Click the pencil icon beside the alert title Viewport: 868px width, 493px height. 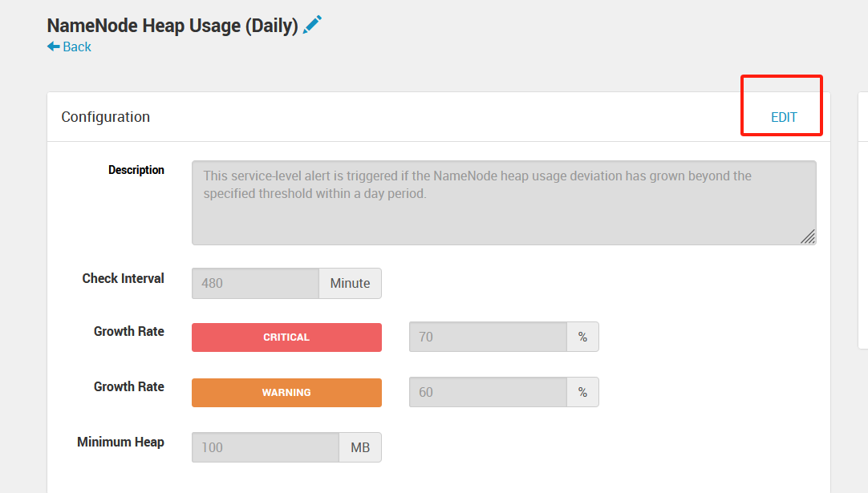(312, 25)
